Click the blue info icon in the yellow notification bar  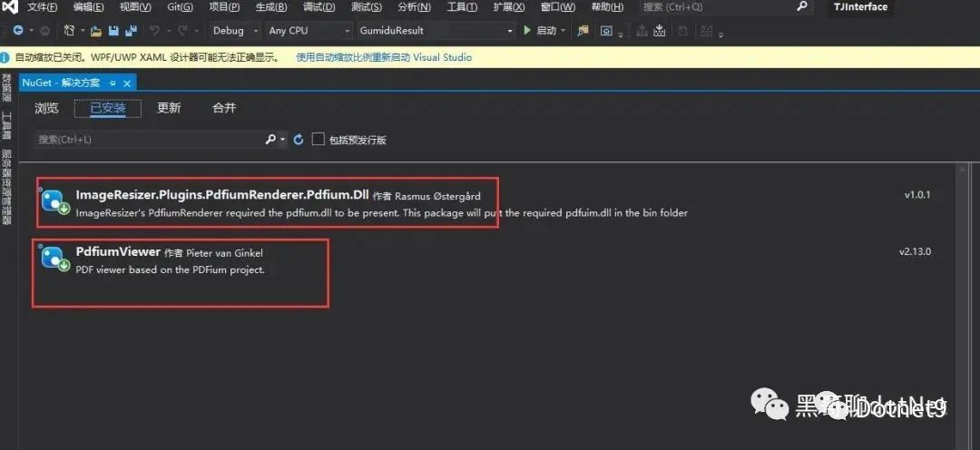5,57
